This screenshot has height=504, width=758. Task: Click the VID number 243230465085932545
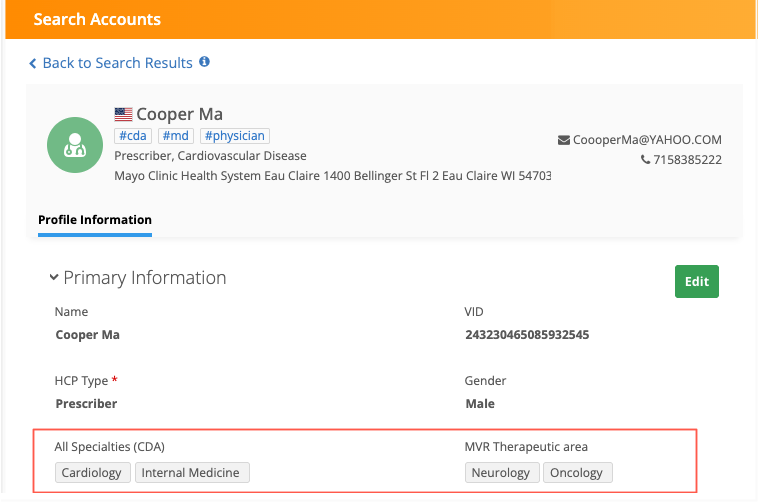click(x=527, y=335)
